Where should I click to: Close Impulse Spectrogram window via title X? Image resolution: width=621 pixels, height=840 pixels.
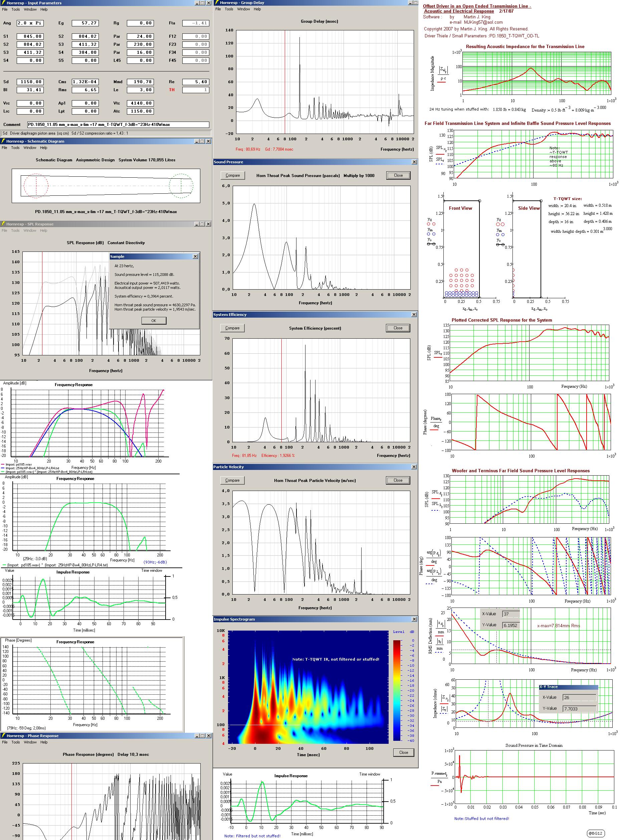[x=414, y=619]
